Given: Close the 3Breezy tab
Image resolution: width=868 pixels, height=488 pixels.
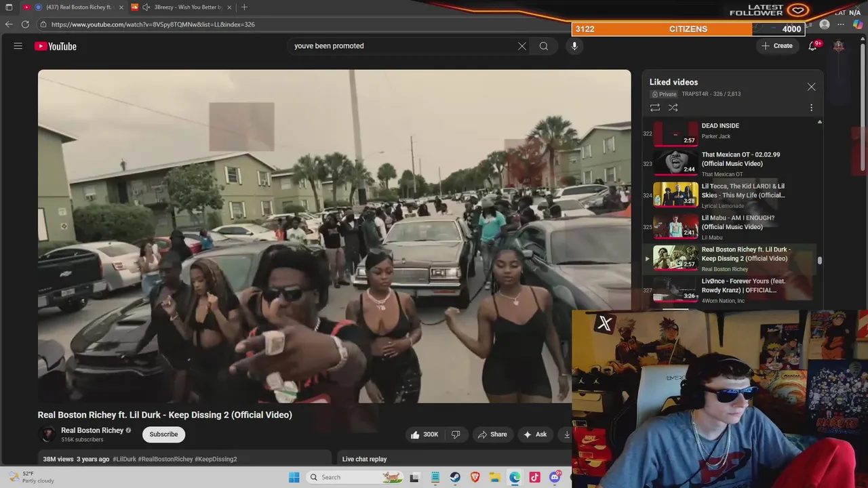Looking at the screenshot, I should tap(229, 7).
